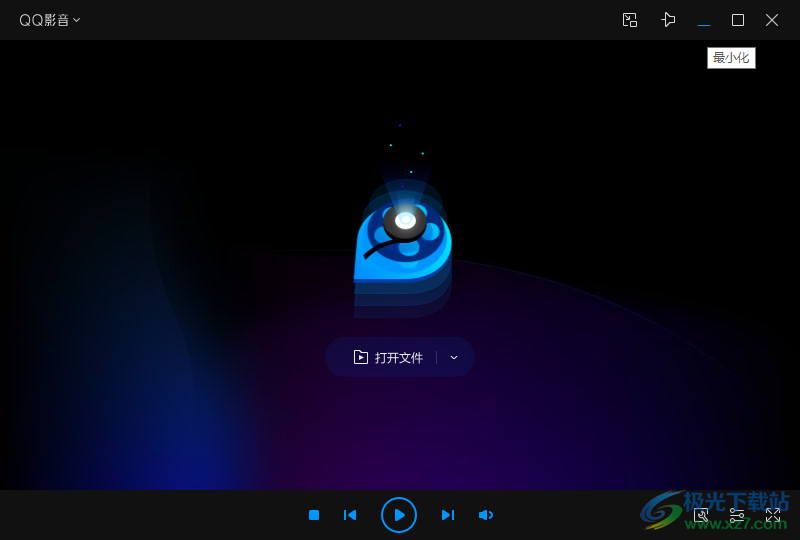Click the 打开文件 button
The image size is (800, 540).
[x=388, y=357]
